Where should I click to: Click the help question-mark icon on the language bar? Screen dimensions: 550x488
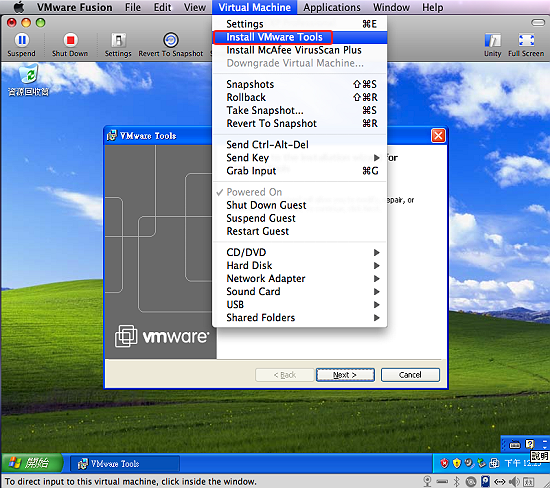click(529, 444)
